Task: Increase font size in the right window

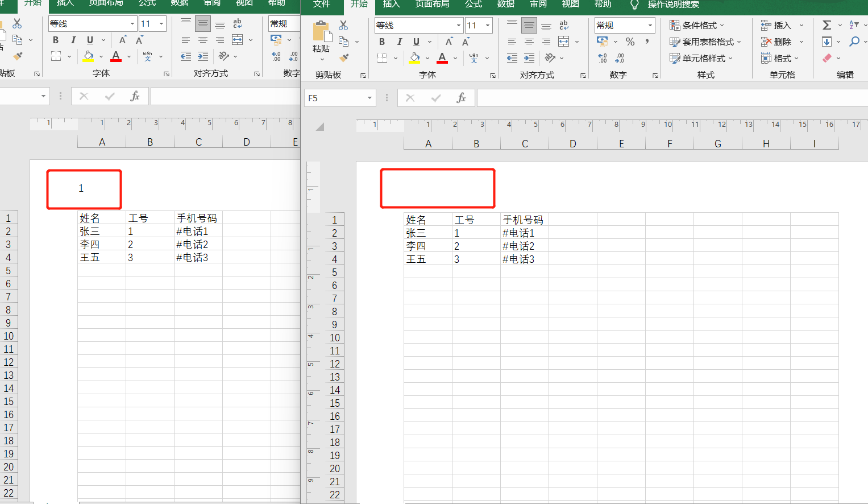Action: pyautogui.click(x=449, y=42)
